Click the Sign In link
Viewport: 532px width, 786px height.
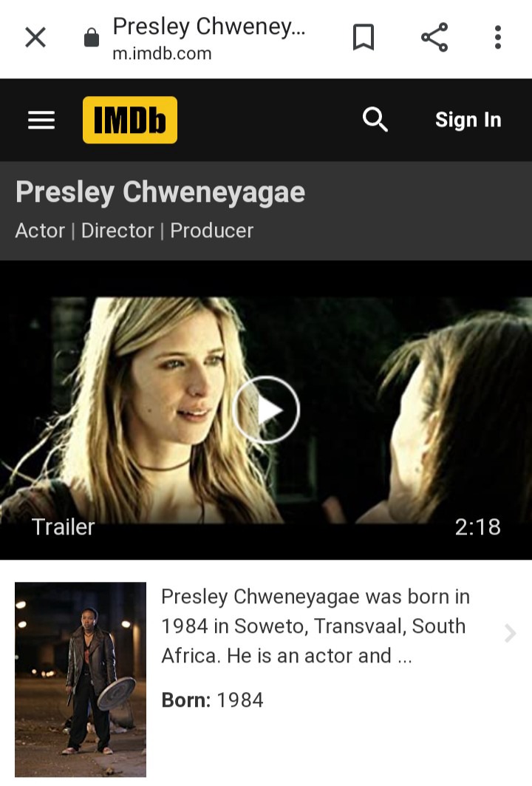[468, 120]
